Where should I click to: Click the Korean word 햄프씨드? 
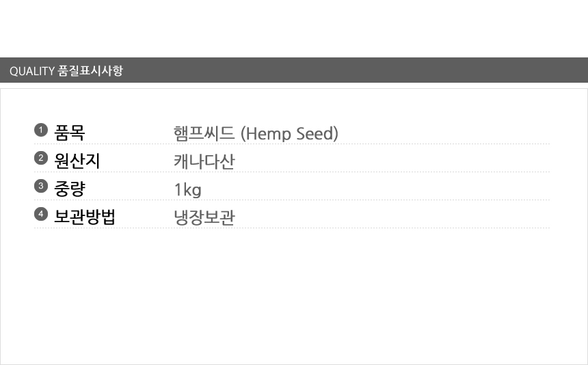point(204,133)
